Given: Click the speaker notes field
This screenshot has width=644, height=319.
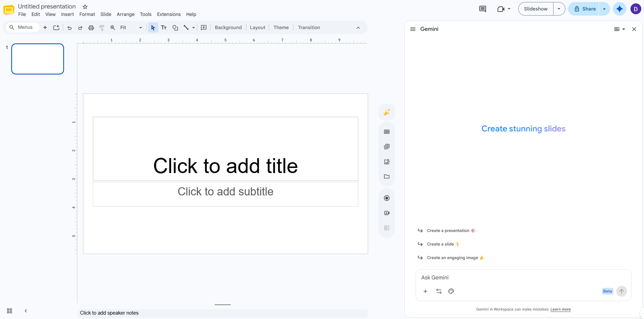Looking at the screenshot, I should [x=223, y=313].
